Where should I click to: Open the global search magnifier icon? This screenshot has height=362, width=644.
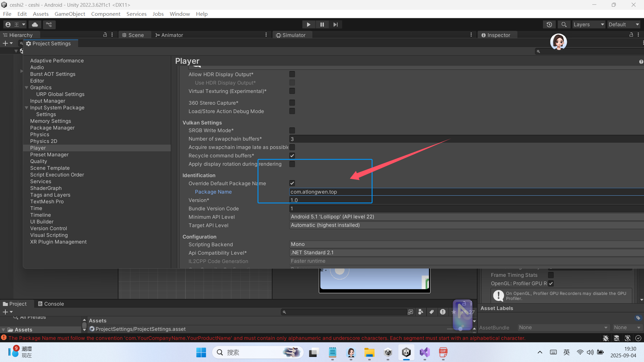click(x=564, y=24)
